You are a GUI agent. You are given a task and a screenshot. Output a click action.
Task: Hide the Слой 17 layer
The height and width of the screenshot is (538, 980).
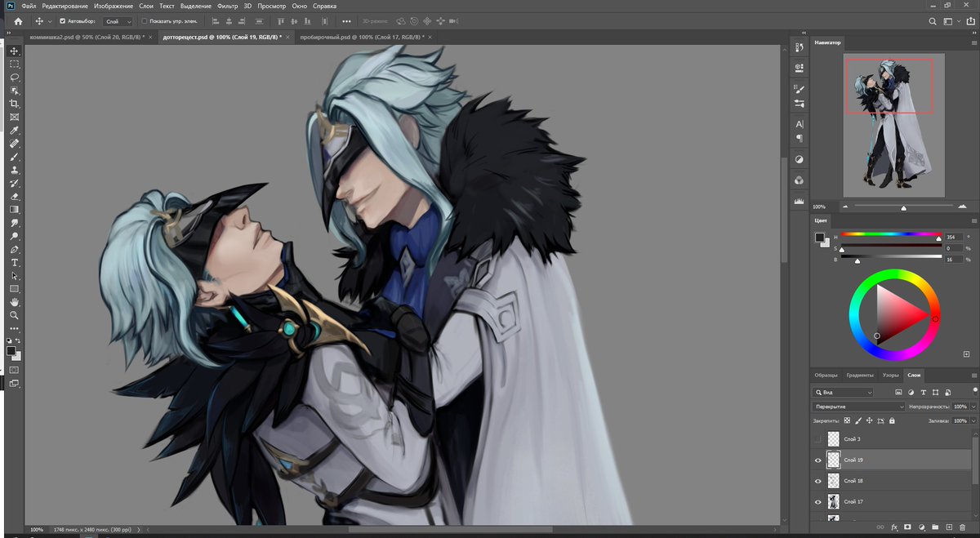click(x=818, y=502)
